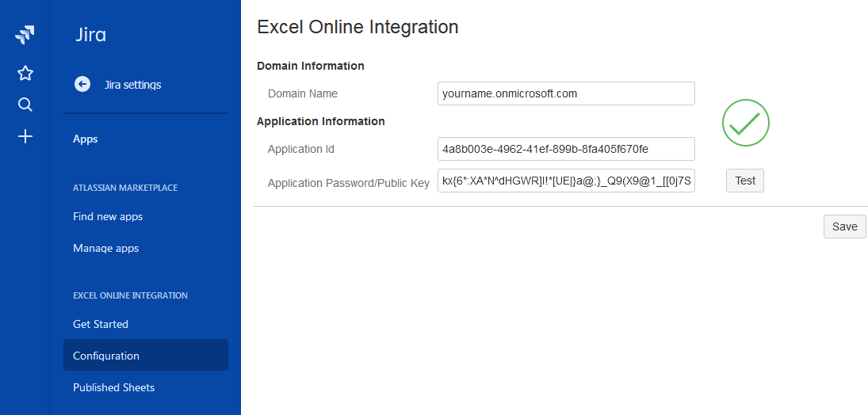
Task: Click the Jira logo icon
Action: tap(25, 35)
